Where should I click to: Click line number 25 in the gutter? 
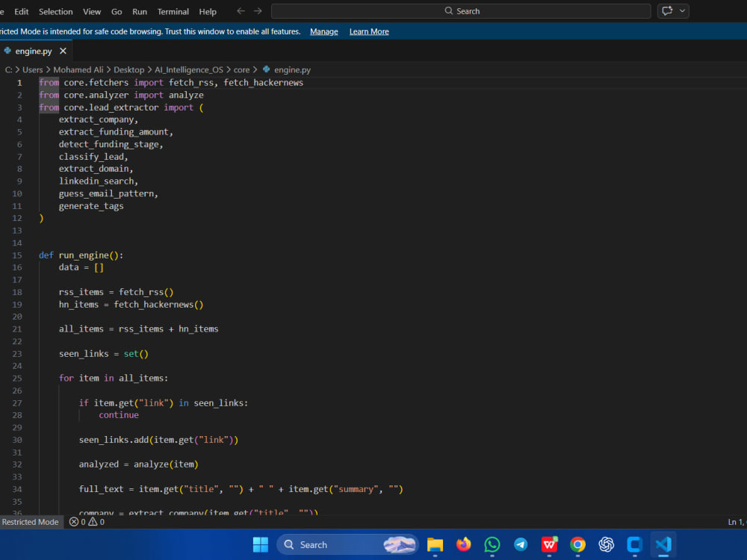coord(17,378)
